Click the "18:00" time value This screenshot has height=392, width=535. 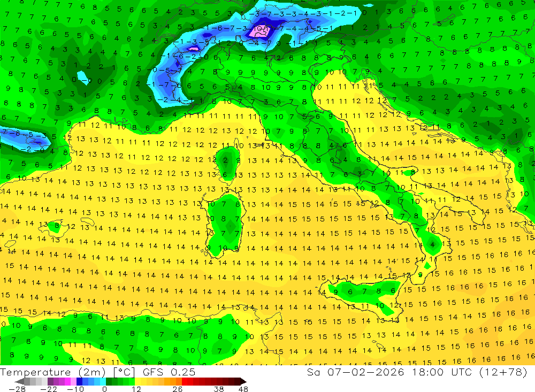click(x=427, y=372)
